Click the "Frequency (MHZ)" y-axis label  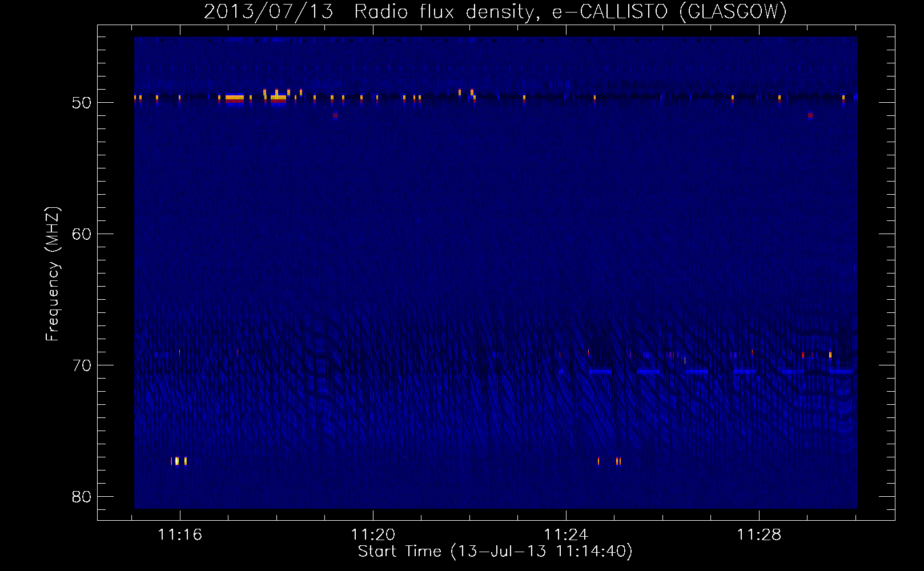click(x=53, y=274)
